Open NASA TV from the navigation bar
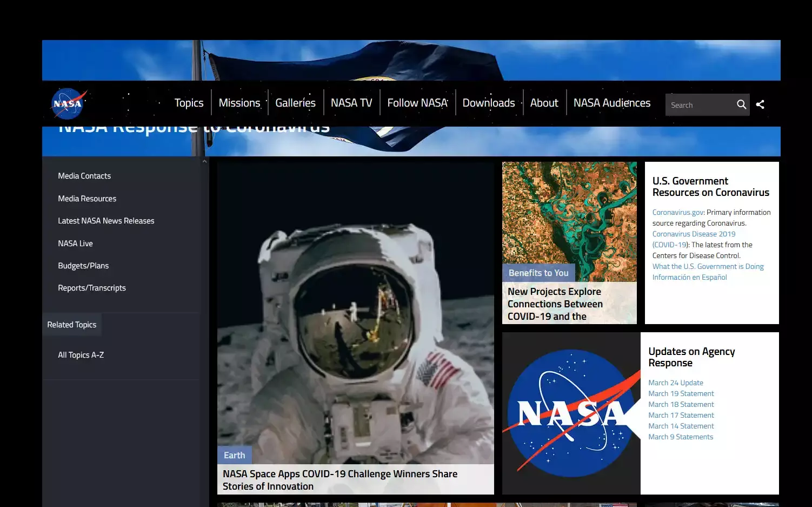The image size is (812, 507). coord(351,102)
